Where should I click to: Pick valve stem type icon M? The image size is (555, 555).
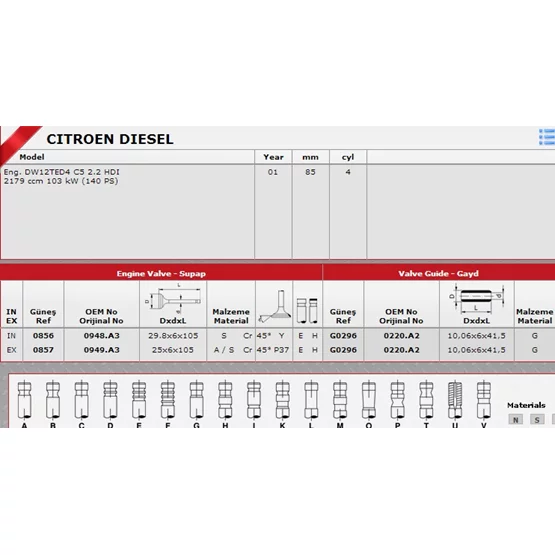[340, 400]
